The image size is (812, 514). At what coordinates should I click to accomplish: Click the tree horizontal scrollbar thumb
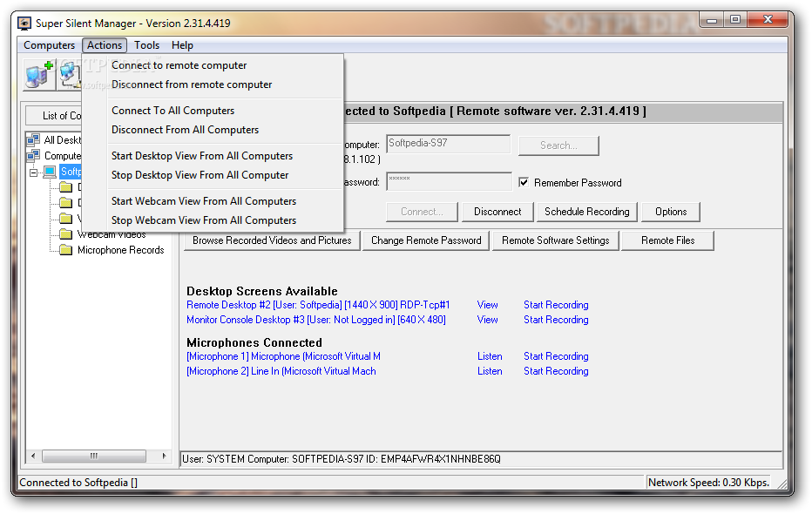pos(94,456)
